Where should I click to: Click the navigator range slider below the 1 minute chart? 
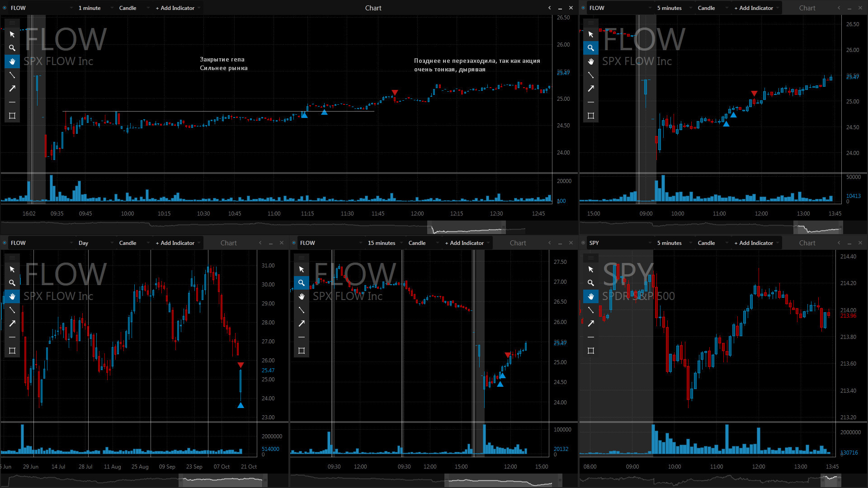point(466,227)
